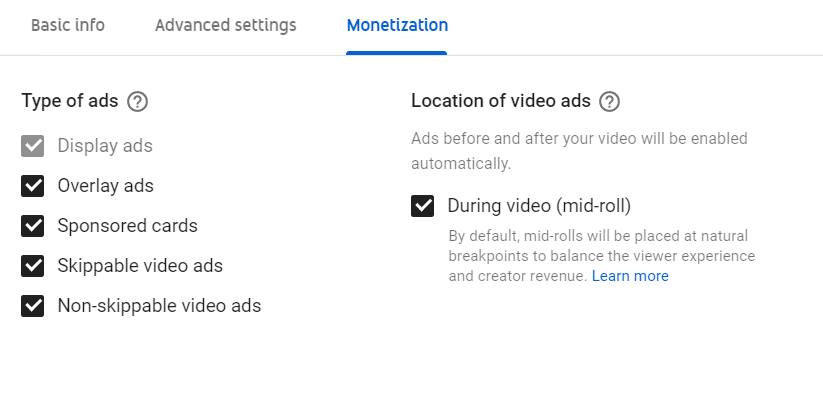The width and height of the screenshot is (823, 411).
Task: Open help icon beside Type of ads
Action: pos(138,101)
